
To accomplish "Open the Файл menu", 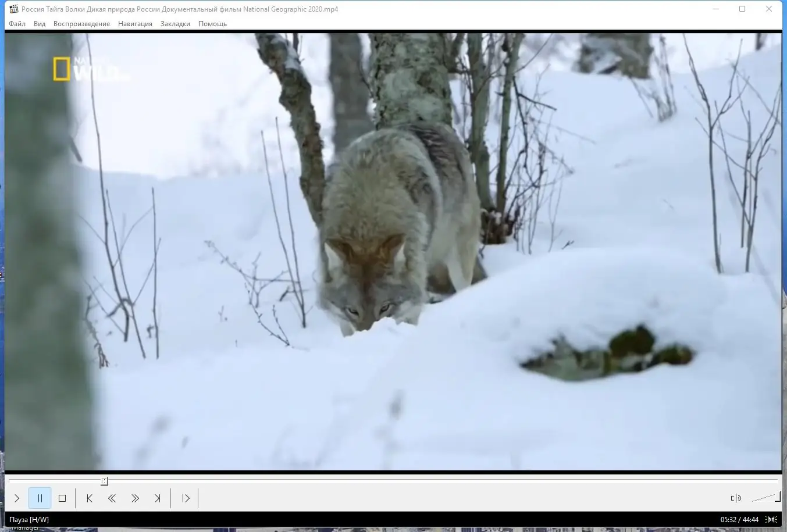I will (17, 24).
